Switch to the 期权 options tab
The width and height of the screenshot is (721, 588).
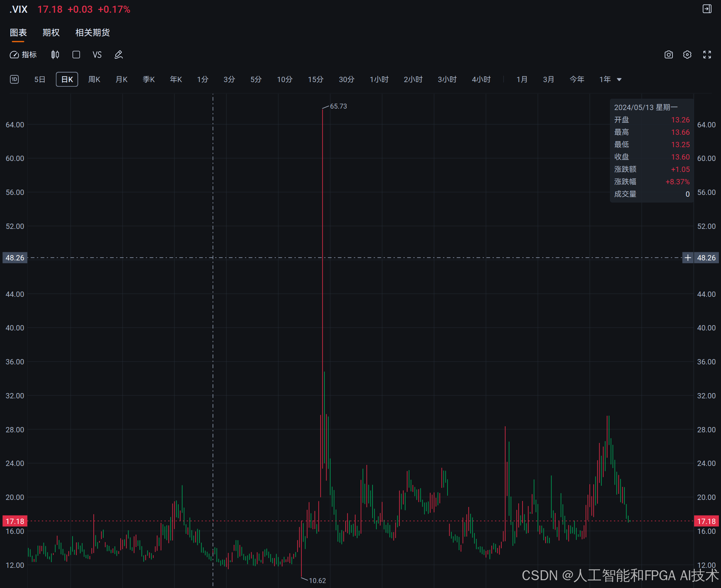click(x=51, y=33)
